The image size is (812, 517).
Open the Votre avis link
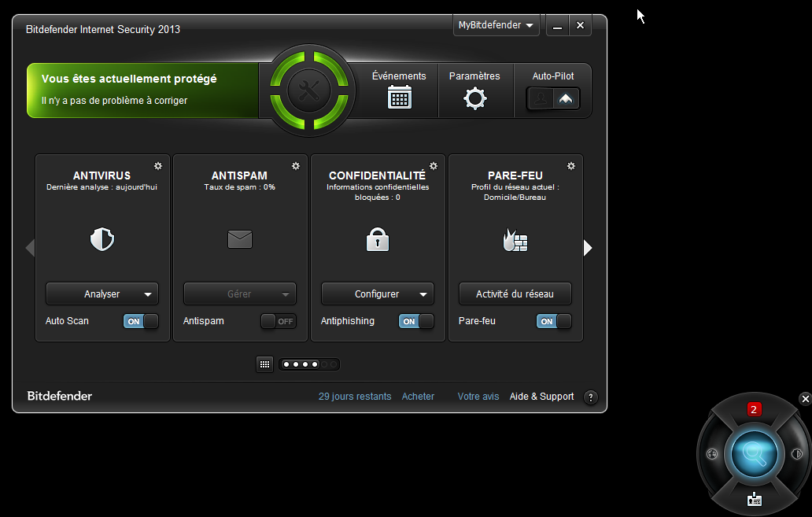[x=478, y=397]
